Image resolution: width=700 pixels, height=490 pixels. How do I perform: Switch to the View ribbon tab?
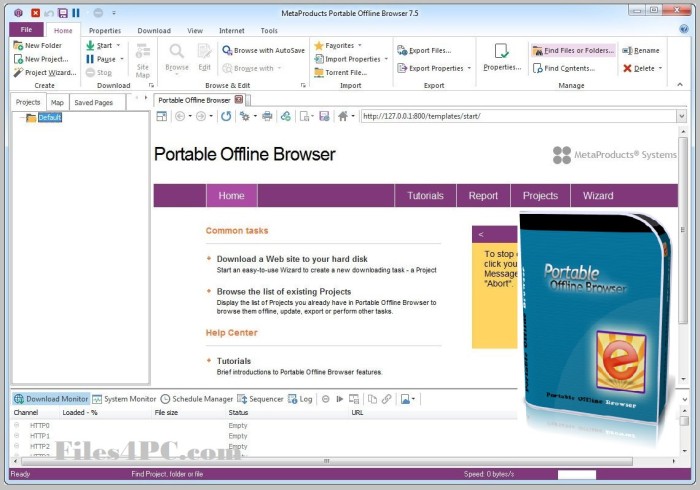coord(195,31)
